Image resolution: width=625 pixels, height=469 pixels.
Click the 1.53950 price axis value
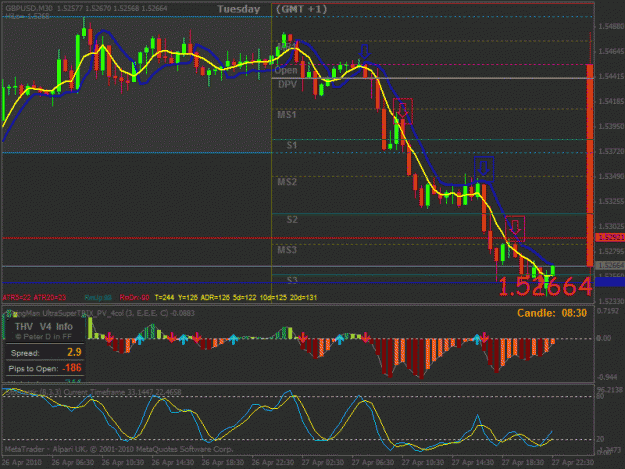pos(611,126)
